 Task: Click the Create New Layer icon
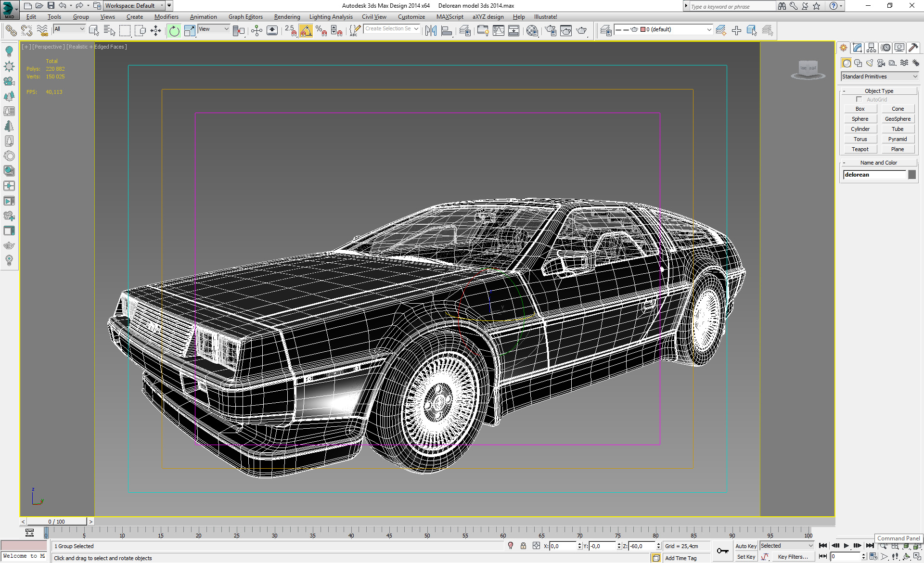pos(720,31)
